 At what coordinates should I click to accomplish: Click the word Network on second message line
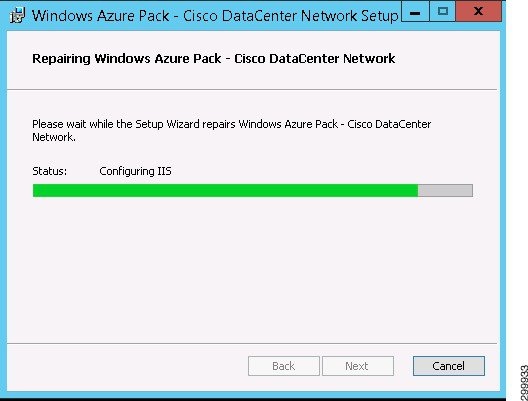54,137
